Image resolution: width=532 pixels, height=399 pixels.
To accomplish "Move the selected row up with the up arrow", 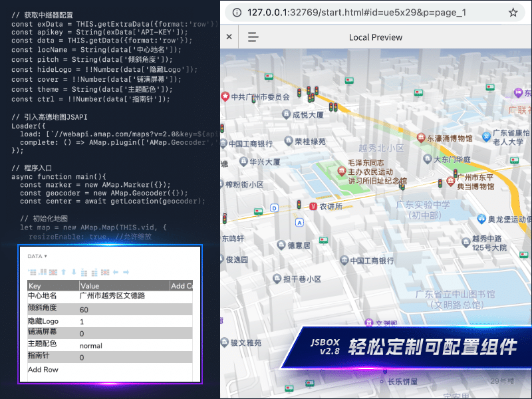I will [x=64, y=272].
